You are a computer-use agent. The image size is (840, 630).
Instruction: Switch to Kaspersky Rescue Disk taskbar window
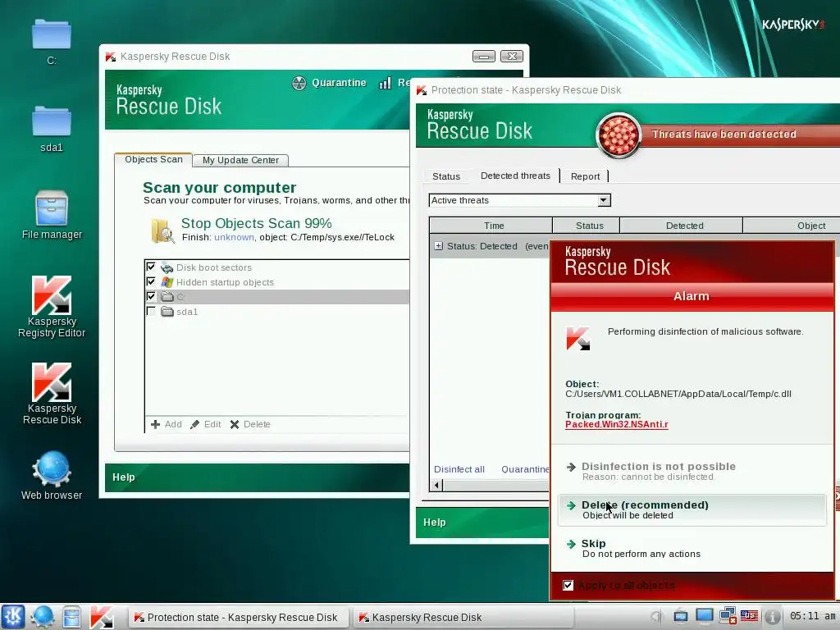coord(464,617)
